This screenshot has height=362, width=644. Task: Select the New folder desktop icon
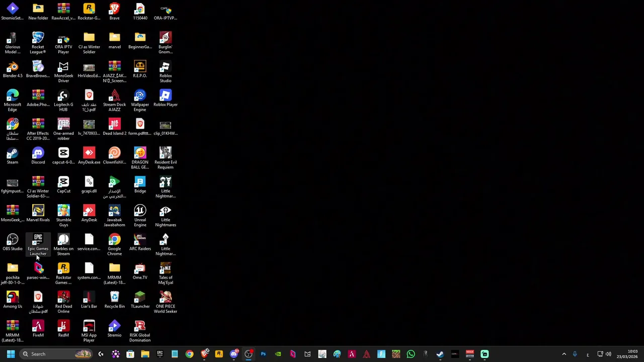(x=38, y=12)
